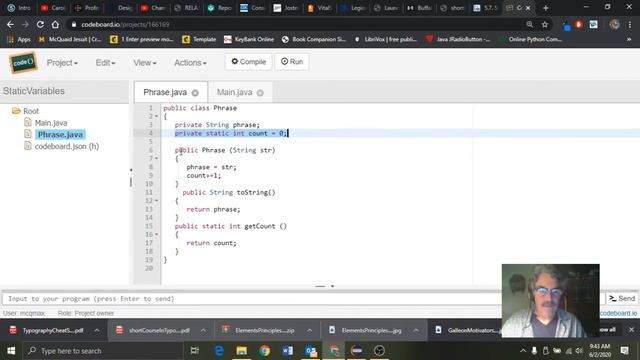Image resolution: width=640 pixels, height=360 pixels.
Task: Open options for ElementsPrinciples...jpg download
Action: 416,330
